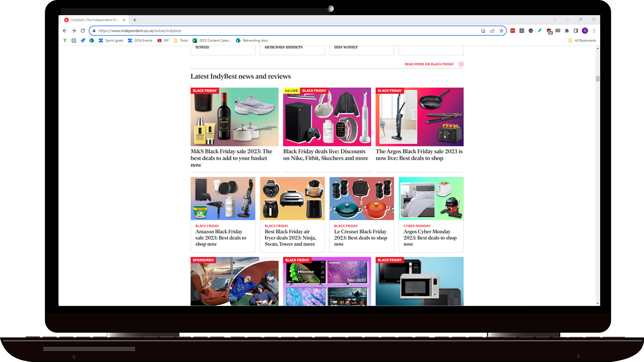Open the Sprint goals bookmark

pyautogui.click(x=111, y=41)
